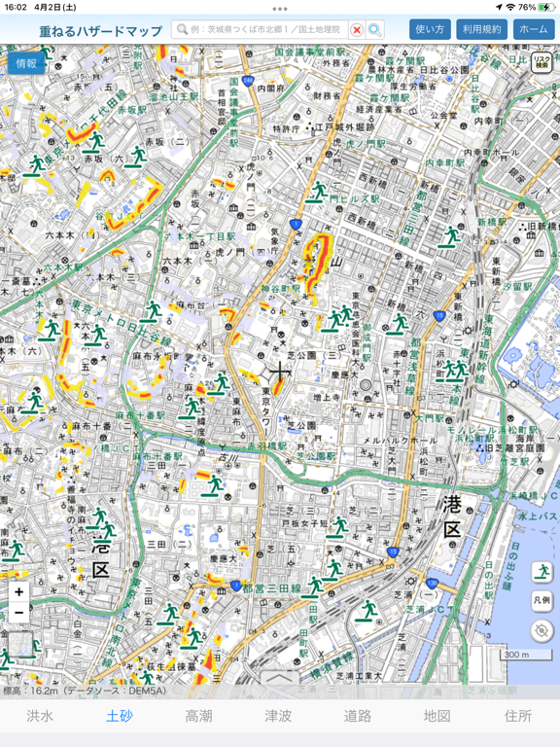Tap the 日の出ふ頭 pier label

pyautogui.click(x=512, y=565)
